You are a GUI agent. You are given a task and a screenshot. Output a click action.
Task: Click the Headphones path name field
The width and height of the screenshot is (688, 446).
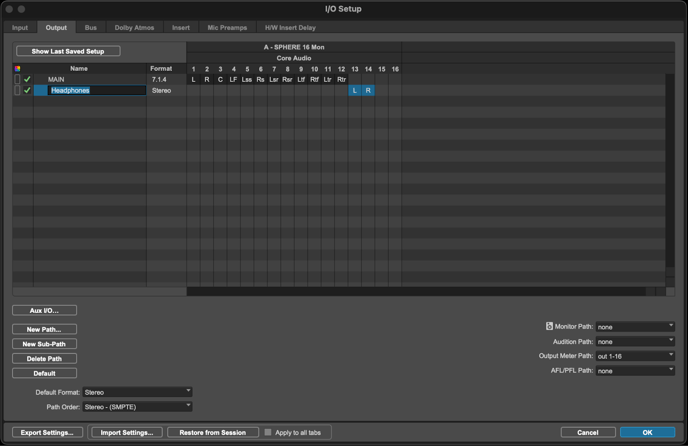click(x=96, y=91)
